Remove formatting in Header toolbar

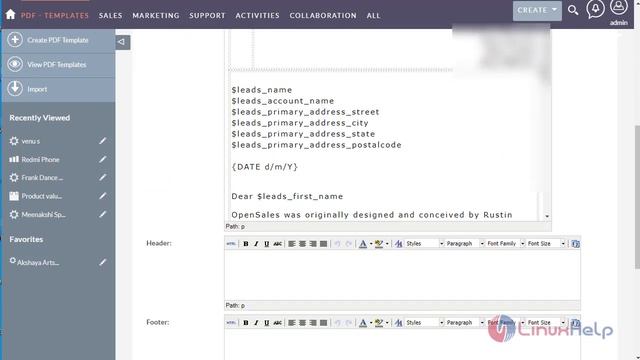pyautogui.click(x=399, y=244)
